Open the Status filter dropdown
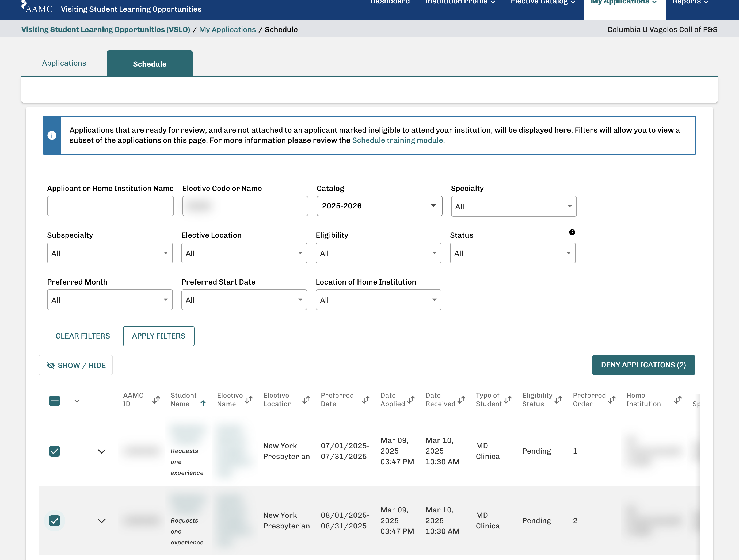Screen dimensions: 739x560 [512, 253]
